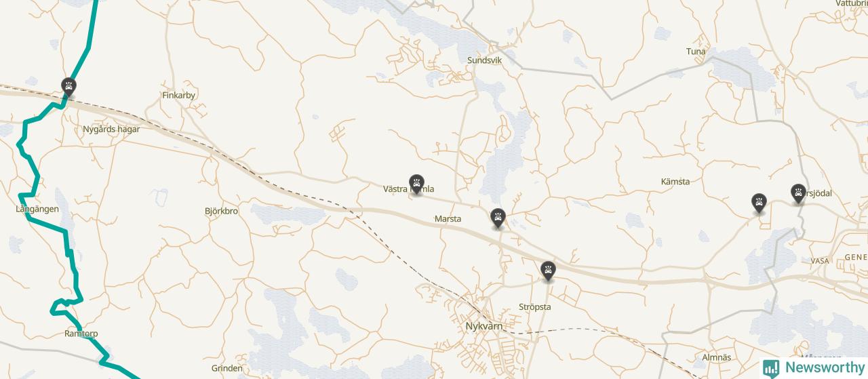This screenshot has height=379, width=868.
Task: Click the Kämsta place label
Action: click(x=675, y=182)
